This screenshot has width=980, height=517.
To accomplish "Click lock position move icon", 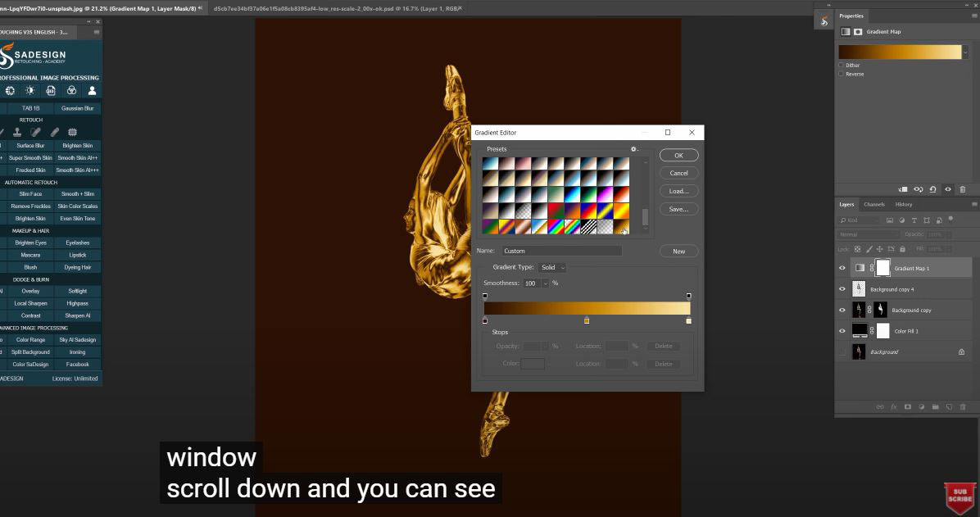I will [x=879, y=249].
